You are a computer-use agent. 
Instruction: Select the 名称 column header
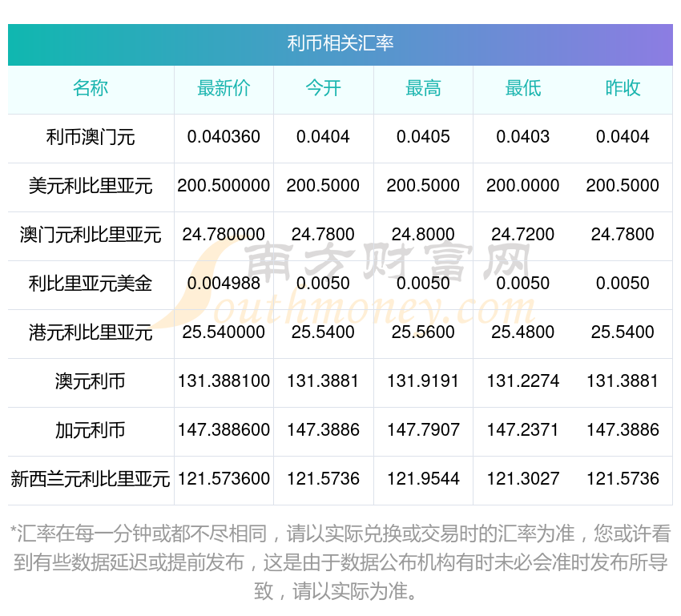click(91, 88)
